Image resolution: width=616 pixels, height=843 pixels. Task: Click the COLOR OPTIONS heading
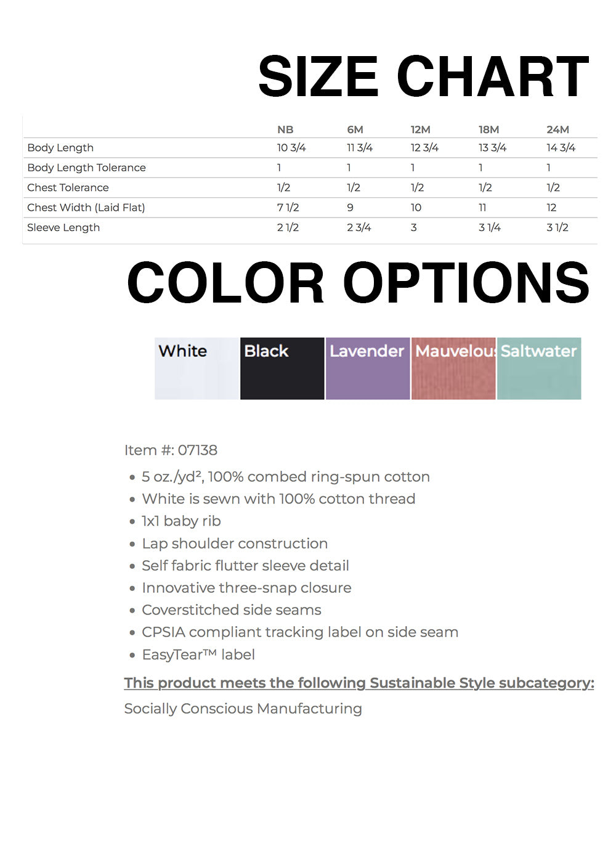coord(358,283)
